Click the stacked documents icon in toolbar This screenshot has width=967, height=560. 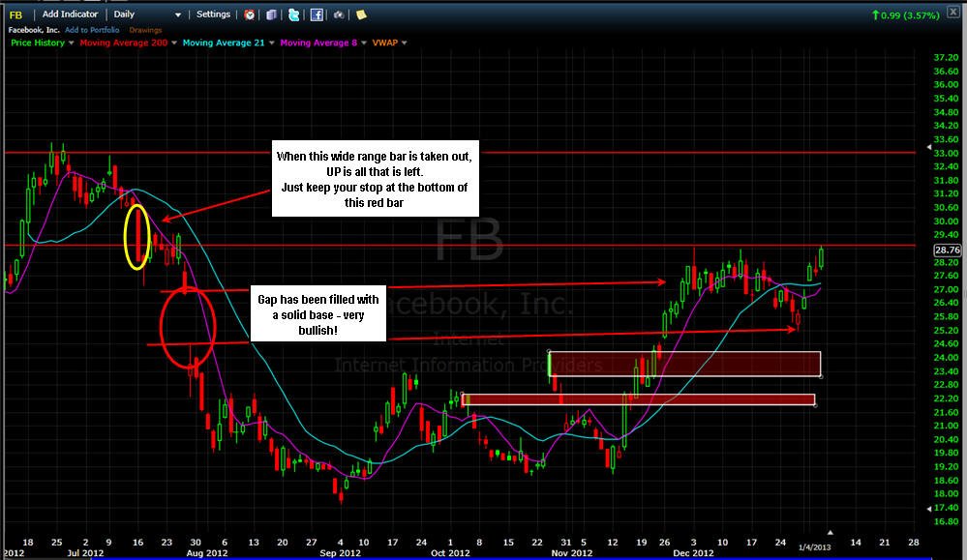point(271,15)
